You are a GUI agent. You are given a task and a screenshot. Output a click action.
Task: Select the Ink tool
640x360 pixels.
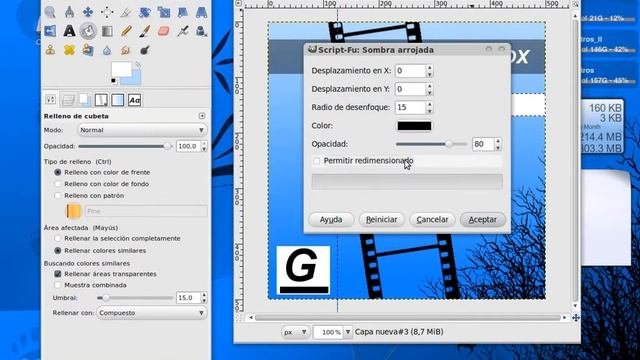201,31
